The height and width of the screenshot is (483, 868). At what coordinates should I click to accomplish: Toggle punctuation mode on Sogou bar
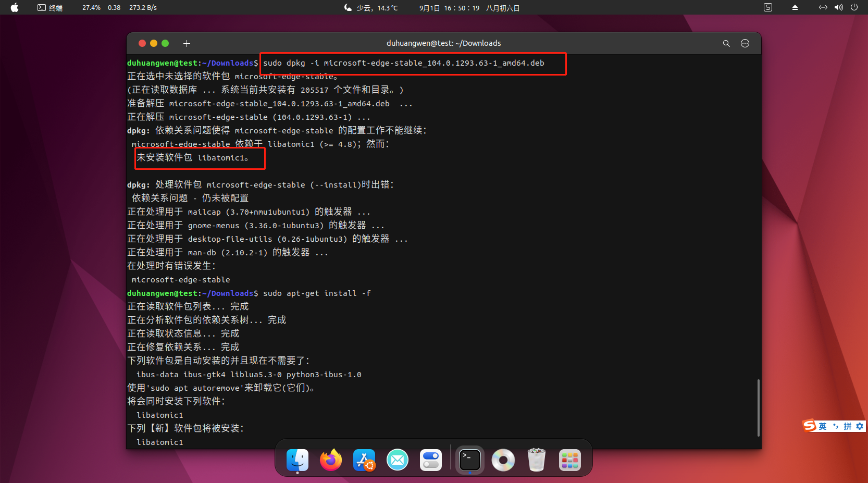(836, 426)
